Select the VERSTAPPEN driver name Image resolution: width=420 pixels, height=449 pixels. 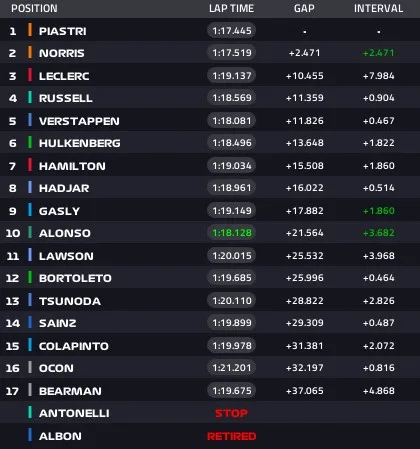click(79, 121)
